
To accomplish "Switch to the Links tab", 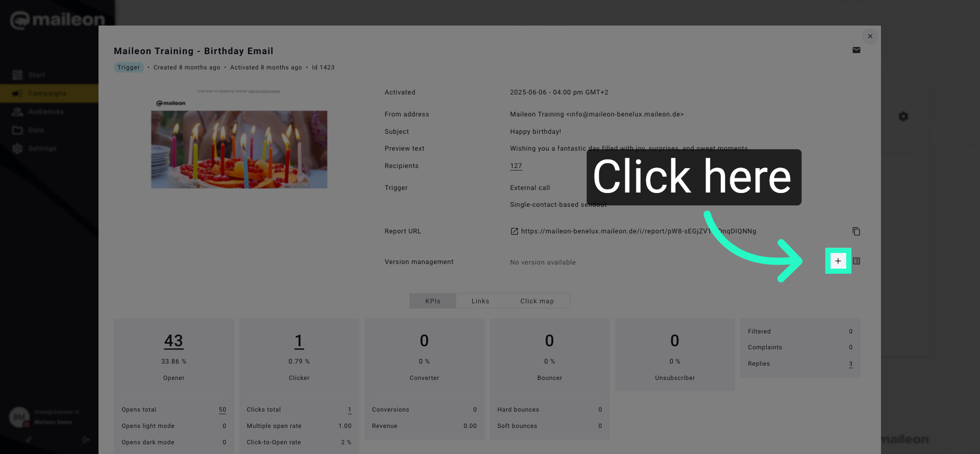I will click(480, 301).
